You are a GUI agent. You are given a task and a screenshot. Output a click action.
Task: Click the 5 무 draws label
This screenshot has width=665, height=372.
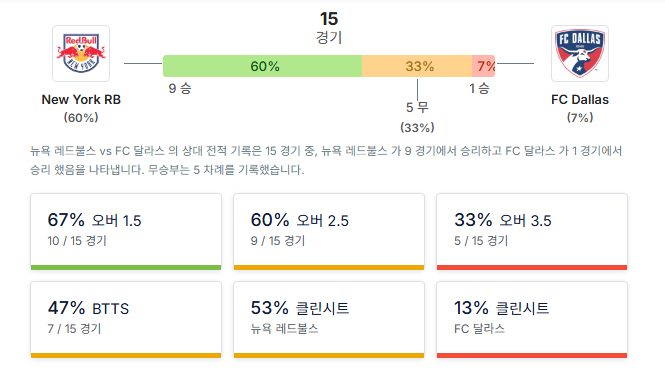[x=417, y=107]
